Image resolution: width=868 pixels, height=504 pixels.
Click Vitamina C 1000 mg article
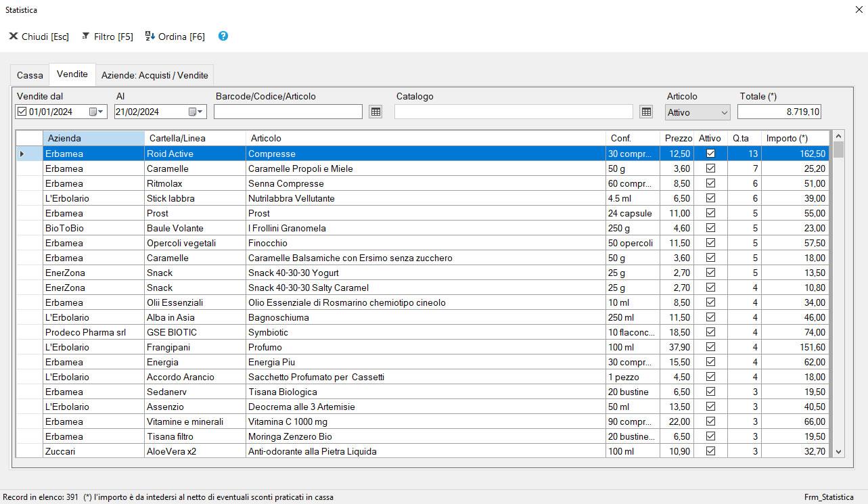[x=426, y=421]
